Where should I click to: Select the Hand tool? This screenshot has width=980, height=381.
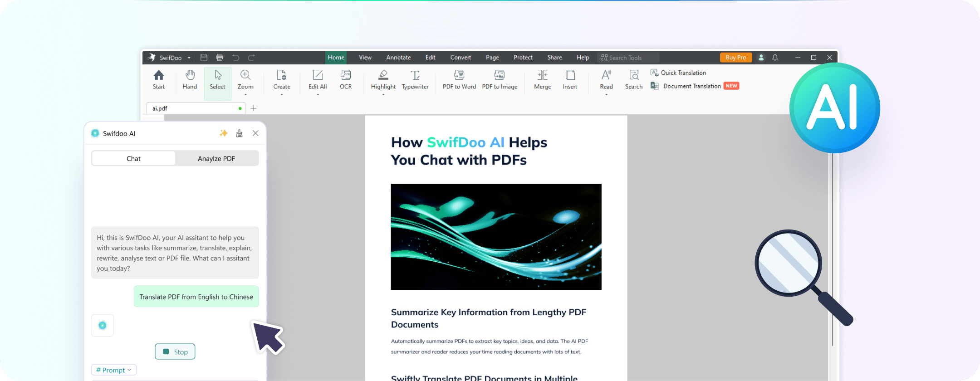[x=190, y=80]
